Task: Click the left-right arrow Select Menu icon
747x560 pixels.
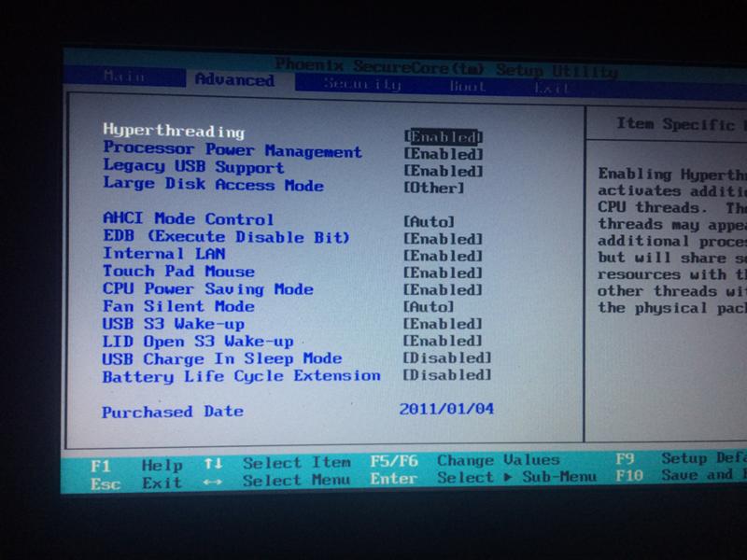Action: [x=213, y=483]
